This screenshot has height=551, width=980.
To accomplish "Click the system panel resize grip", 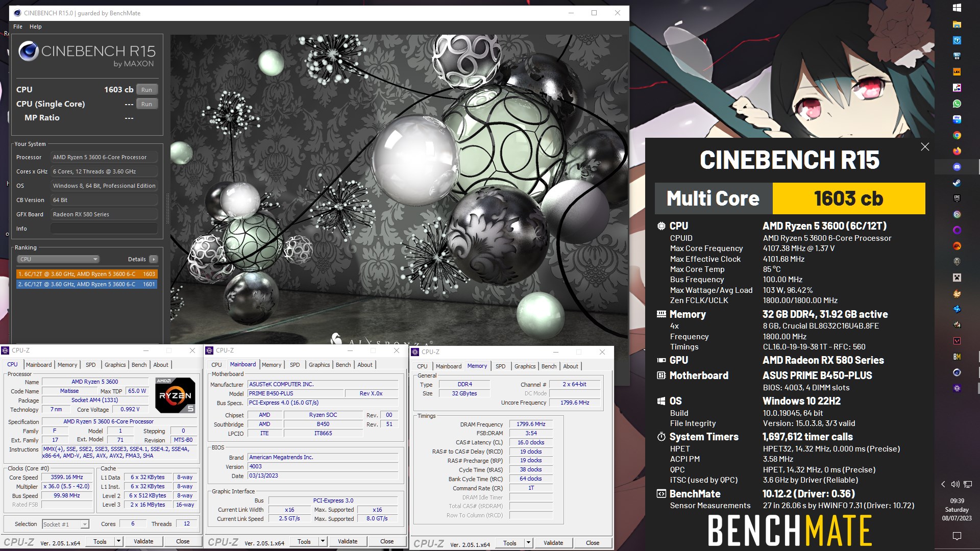I will point(167,208).
